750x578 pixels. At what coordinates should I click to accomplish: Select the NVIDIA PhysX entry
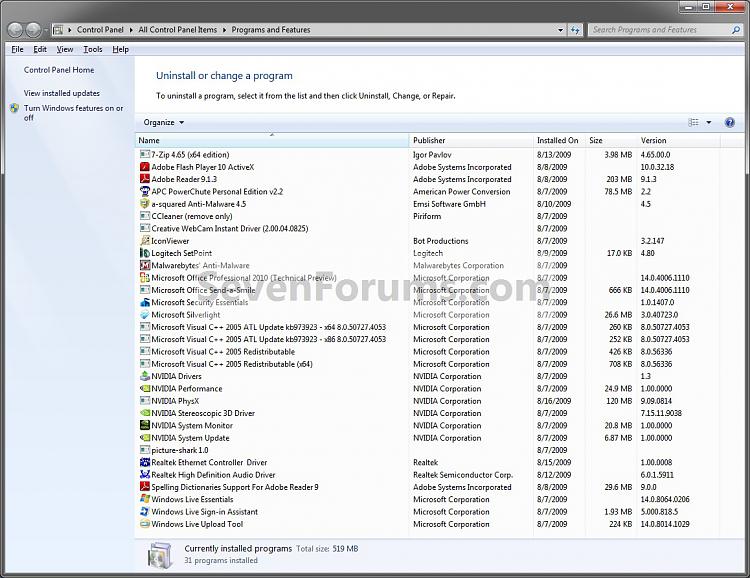[x=429, y=401]
